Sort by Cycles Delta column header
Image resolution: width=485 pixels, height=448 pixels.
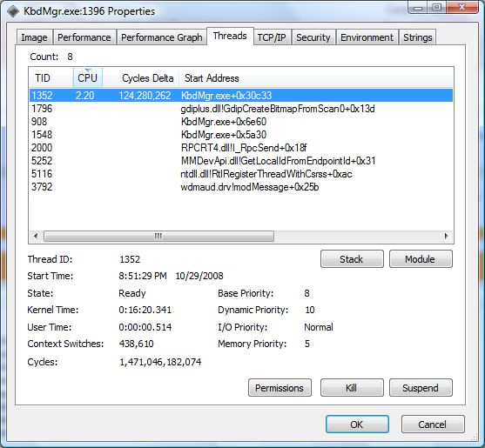141,78
